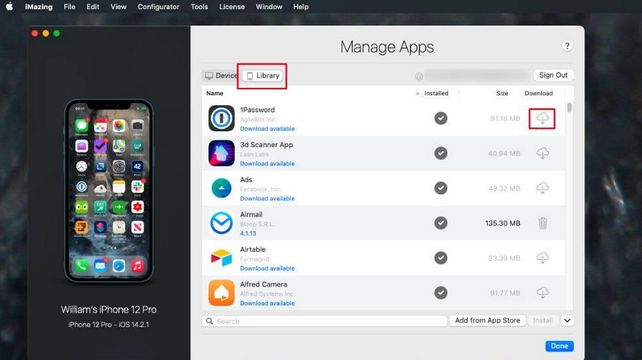Switch to the Device tab
Screen dimensions: 642x360
221,76
